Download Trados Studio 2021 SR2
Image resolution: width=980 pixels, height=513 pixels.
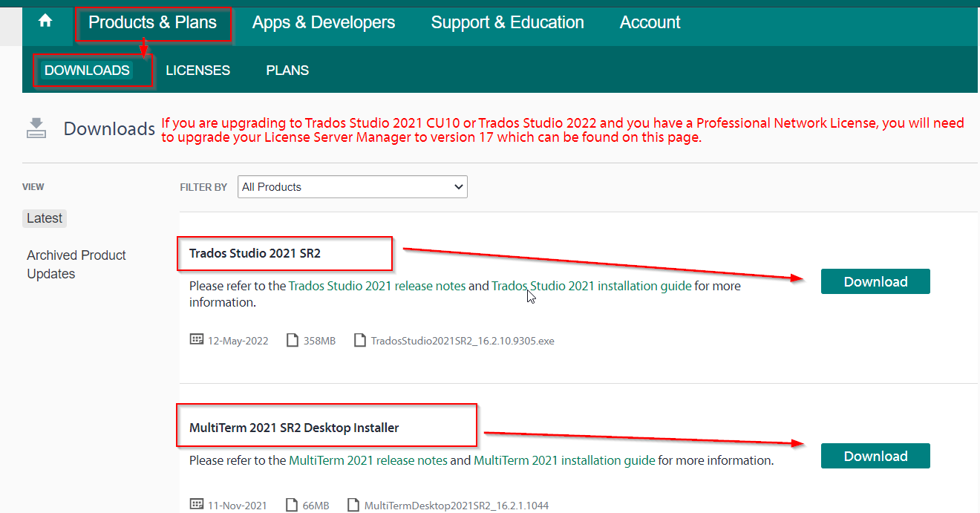click(875, 281)
